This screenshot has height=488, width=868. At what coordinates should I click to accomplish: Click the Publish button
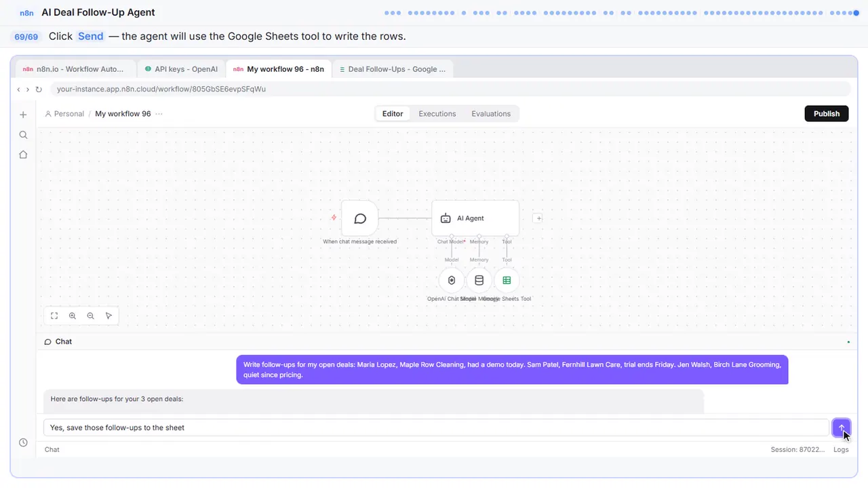coord(827,114)
